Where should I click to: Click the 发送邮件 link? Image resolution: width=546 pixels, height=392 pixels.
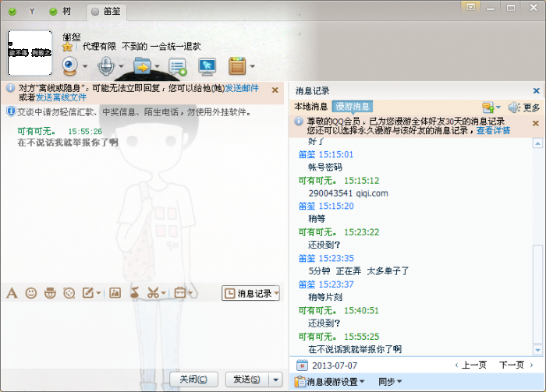point(242,88)
